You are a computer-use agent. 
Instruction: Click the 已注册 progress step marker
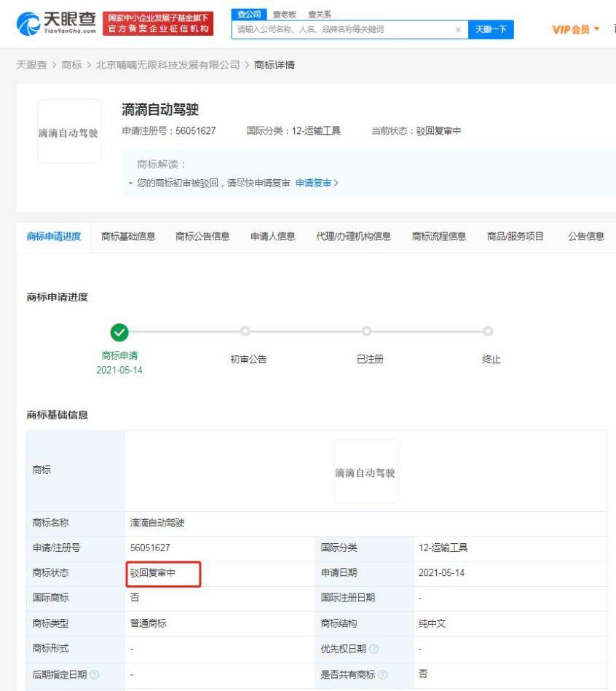[x=366, y=331]
